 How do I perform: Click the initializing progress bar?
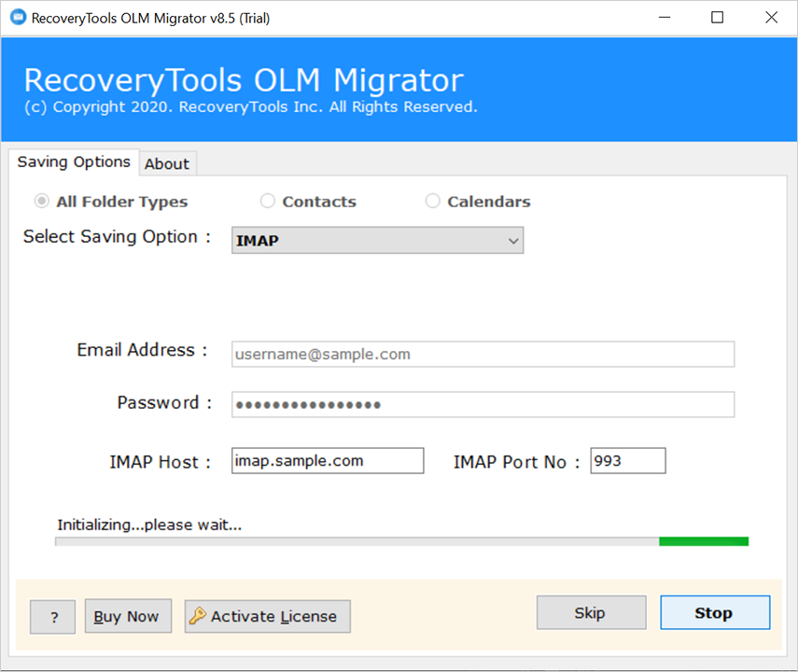[401, 541]
